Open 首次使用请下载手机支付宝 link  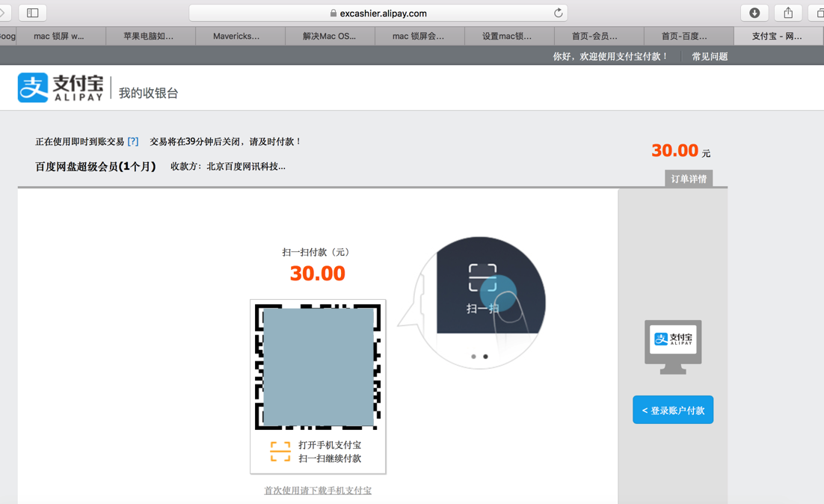coord(318,491)
